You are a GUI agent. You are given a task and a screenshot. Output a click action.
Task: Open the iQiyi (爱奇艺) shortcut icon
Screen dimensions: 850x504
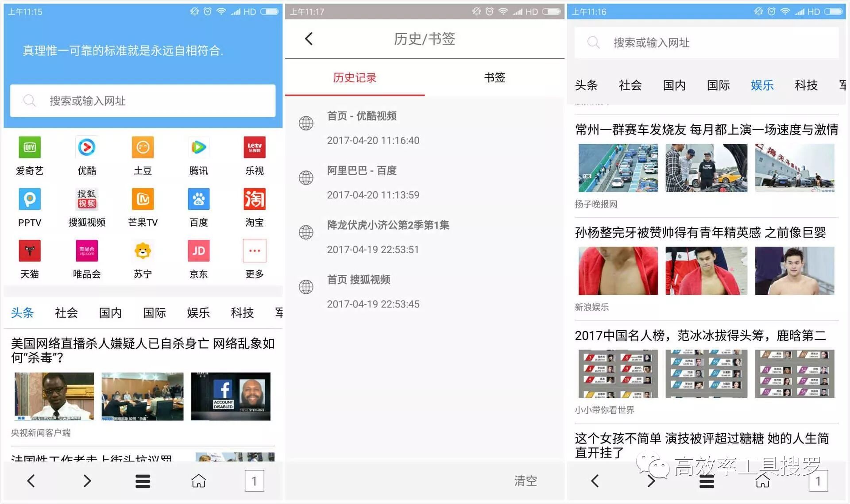point(30,147)
